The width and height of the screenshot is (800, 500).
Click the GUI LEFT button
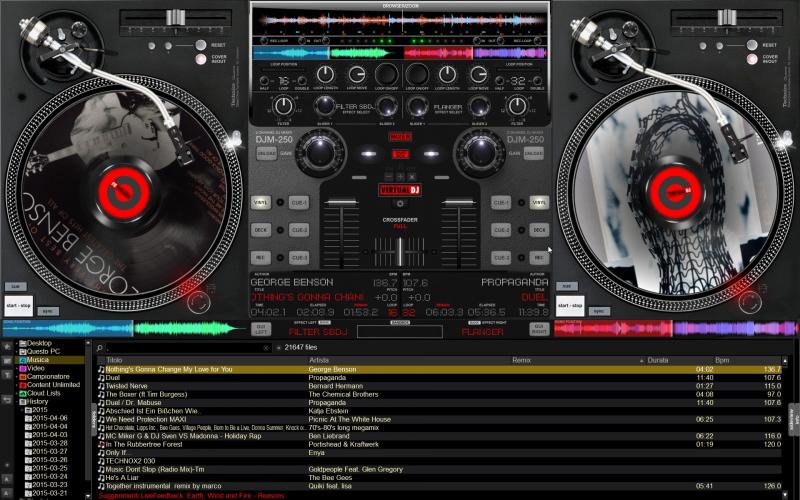(261, 329)
